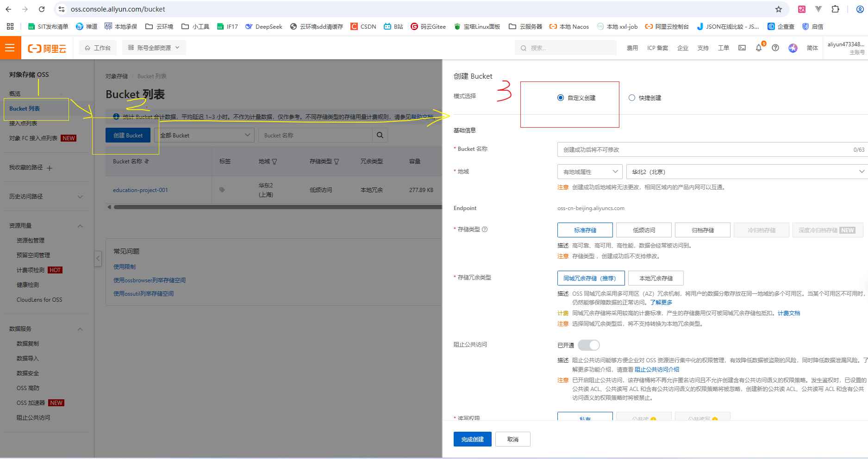Filter the 地域 column
Viewport: 868px width, 459px height.
275,161
